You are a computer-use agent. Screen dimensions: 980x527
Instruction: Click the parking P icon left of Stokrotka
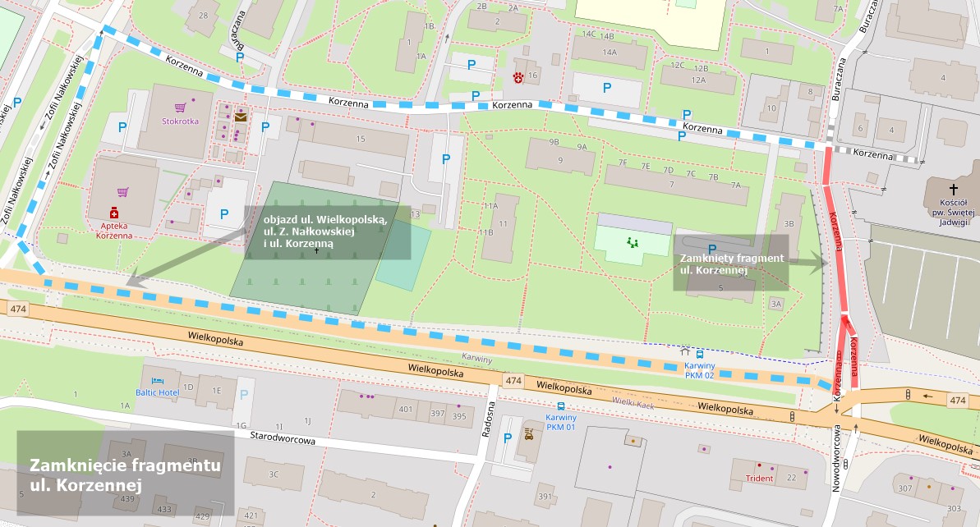coord(122,127)
